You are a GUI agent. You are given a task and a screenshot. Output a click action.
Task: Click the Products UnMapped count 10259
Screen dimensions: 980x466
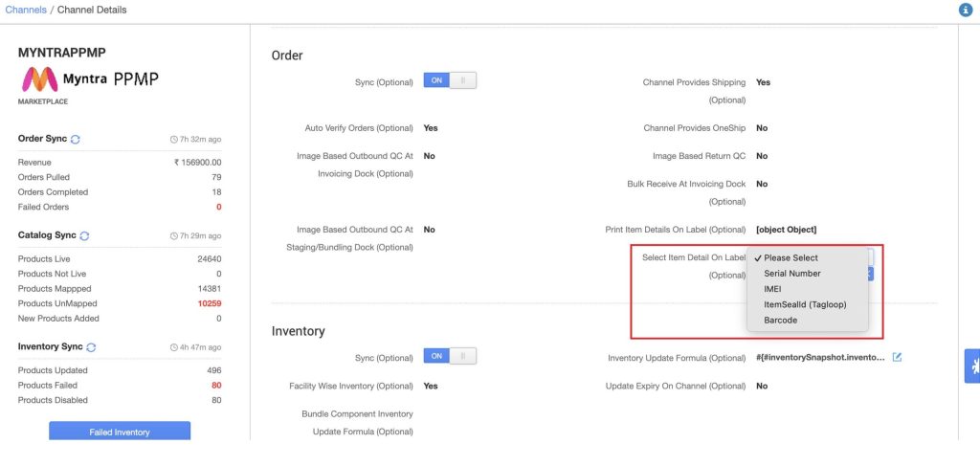[210, 303]
